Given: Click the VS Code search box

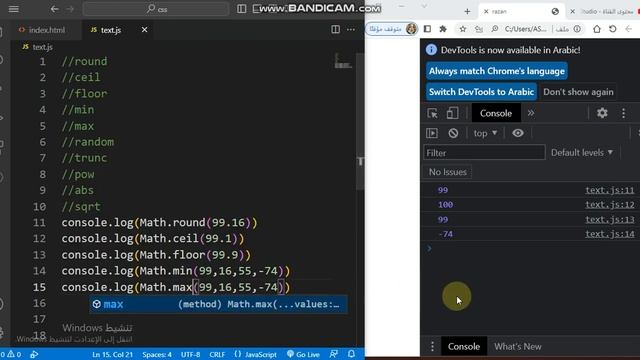Looking at the screenshot, I should click(156, 9).
